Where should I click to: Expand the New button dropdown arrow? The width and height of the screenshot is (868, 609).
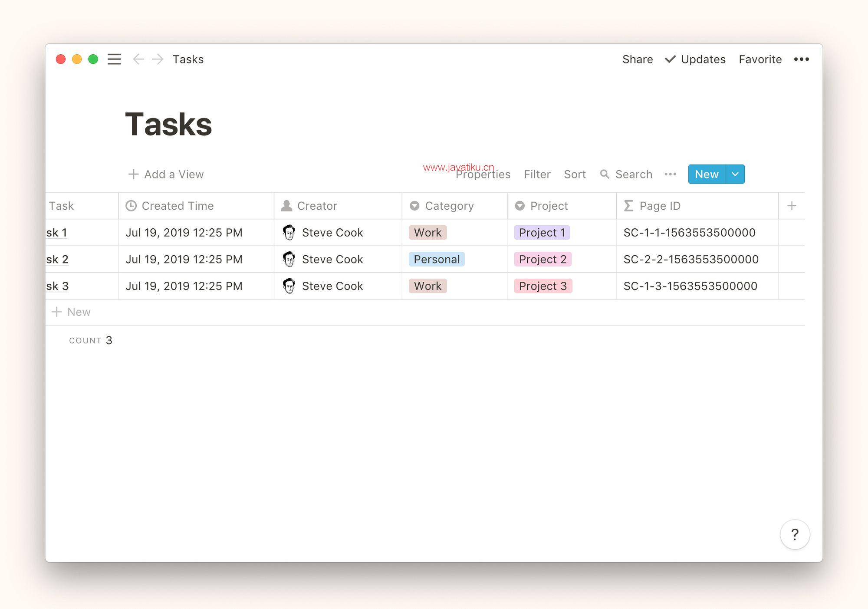tap(735, 174)
